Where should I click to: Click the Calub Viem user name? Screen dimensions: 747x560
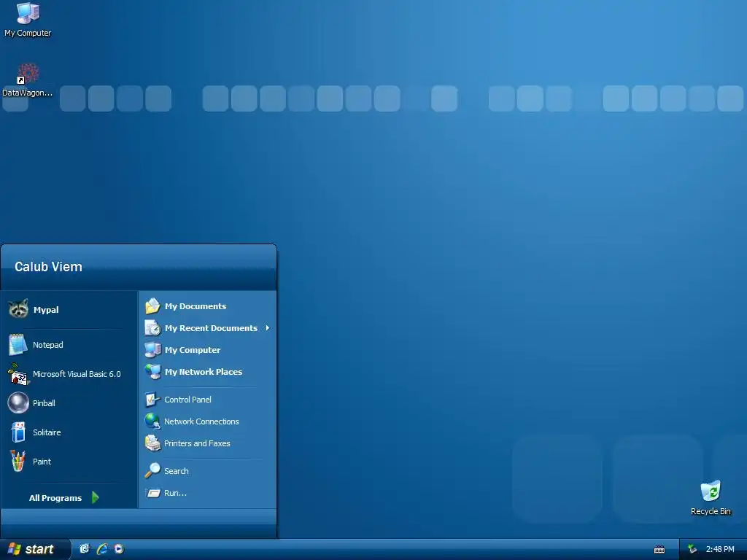point(48,267)
